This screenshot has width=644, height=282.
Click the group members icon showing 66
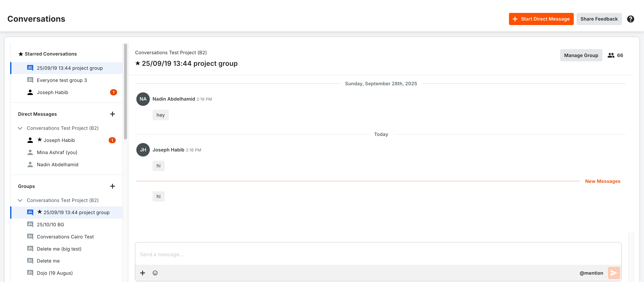[611, 55]
